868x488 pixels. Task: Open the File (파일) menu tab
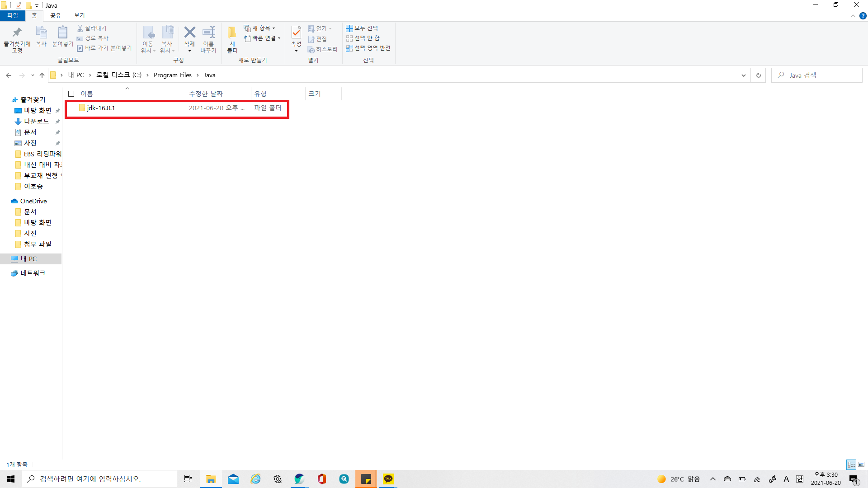click(13, 15)
